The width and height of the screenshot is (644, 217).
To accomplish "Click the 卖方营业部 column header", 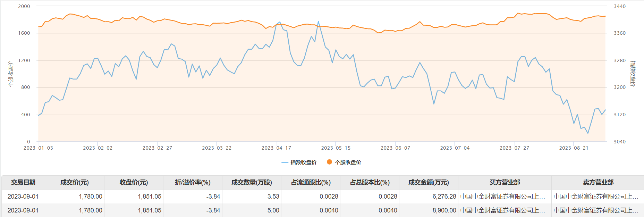I will point(598,182).
